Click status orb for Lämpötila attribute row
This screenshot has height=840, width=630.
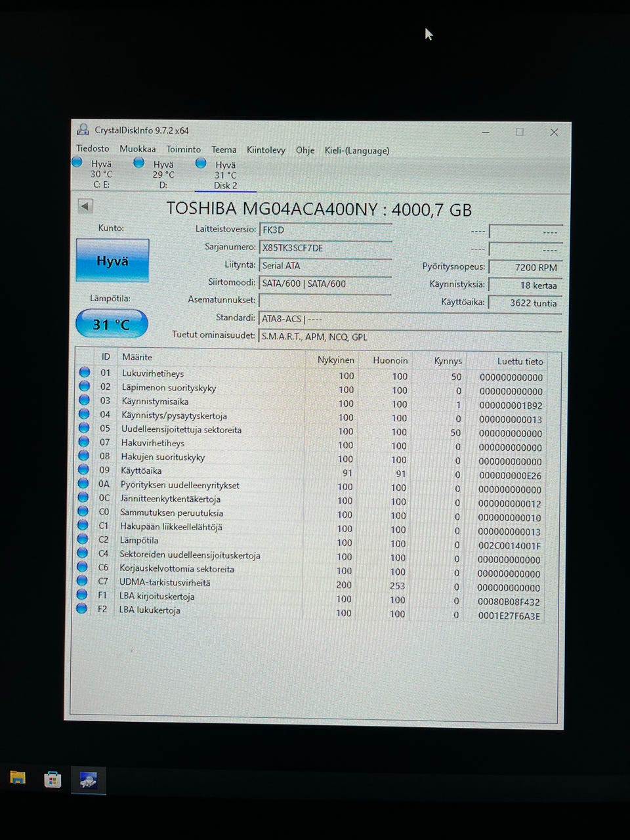coord(83,539)
